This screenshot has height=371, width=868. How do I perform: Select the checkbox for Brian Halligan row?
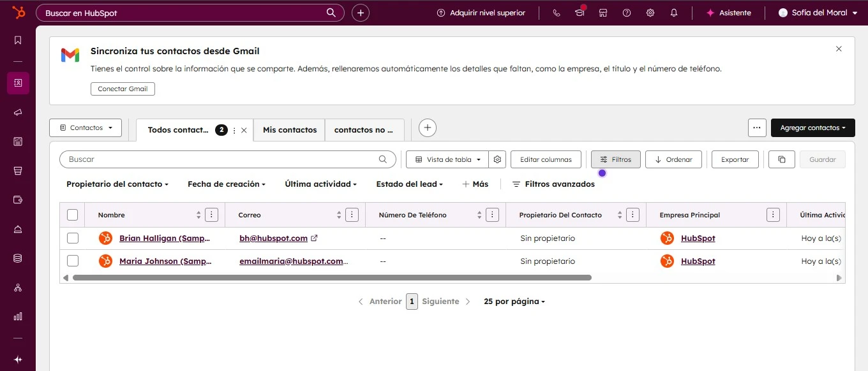coord(73,238)
